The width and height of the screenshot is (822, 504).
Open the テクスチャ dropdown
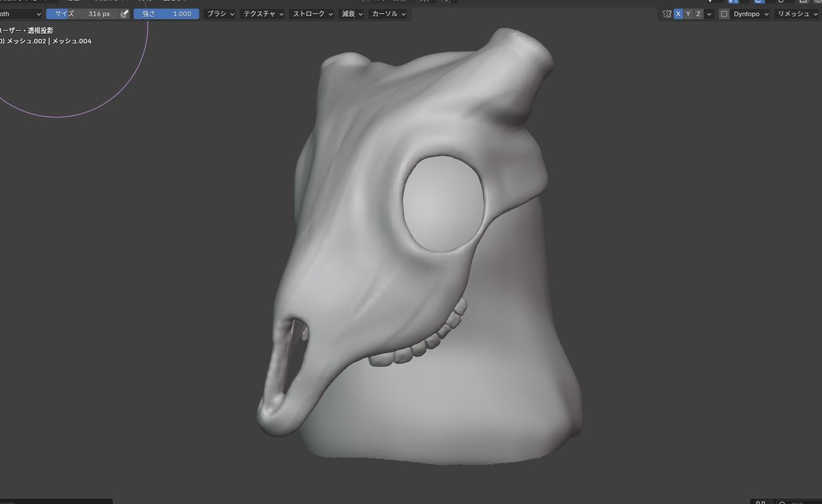(x=262, y=14)
